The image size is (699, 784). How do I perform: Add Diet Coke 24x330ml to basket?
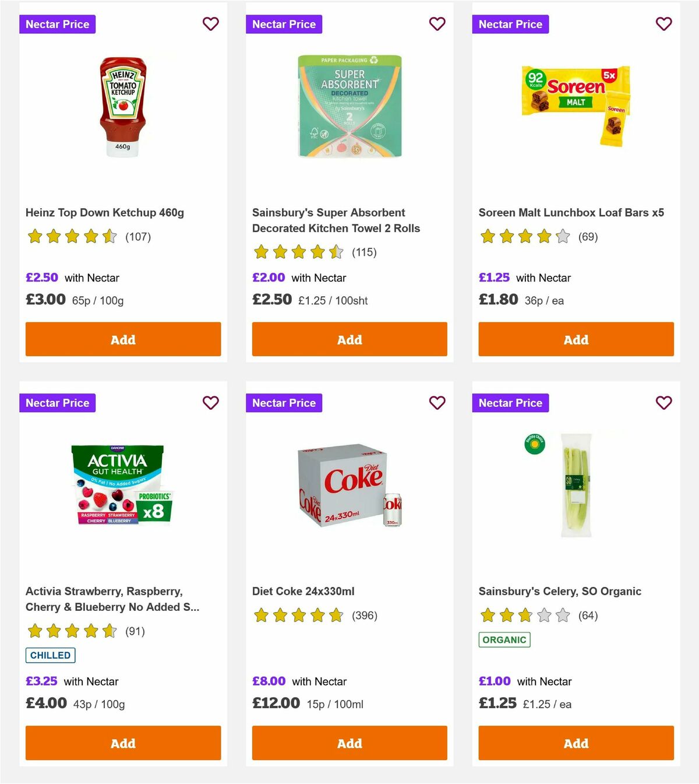point(349,743)
